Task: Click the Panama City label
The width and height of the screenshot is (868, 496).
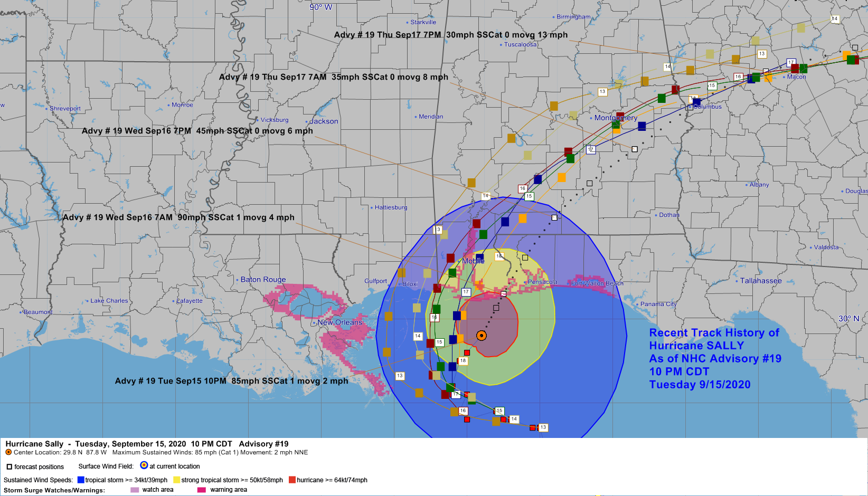Action: point(658,304)
